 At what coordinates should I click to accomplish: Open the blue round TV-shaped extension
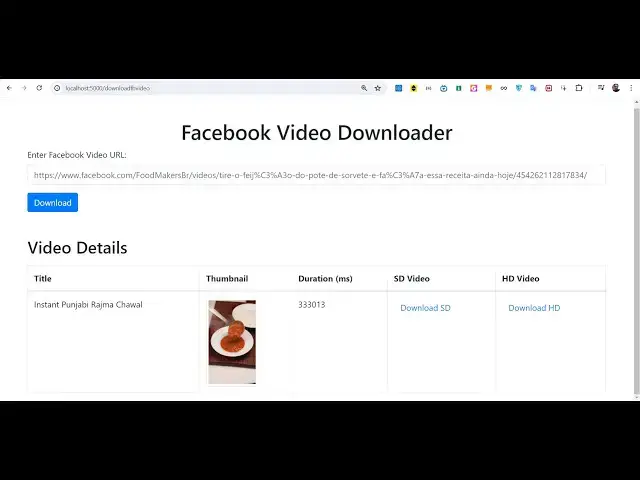click(444, 88)
